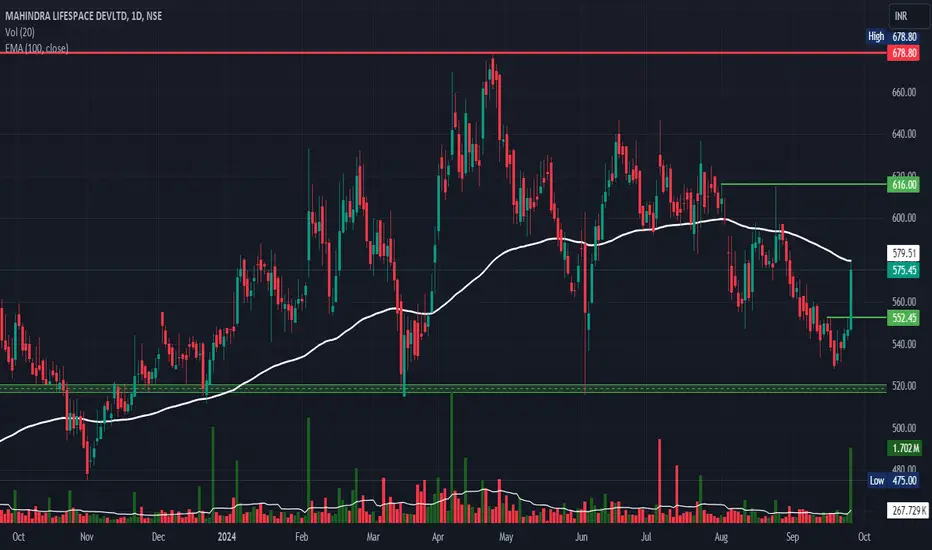Screen dimensions: 932x550
Task: Click the 540.00 price axis label
Action: [904, 344]
